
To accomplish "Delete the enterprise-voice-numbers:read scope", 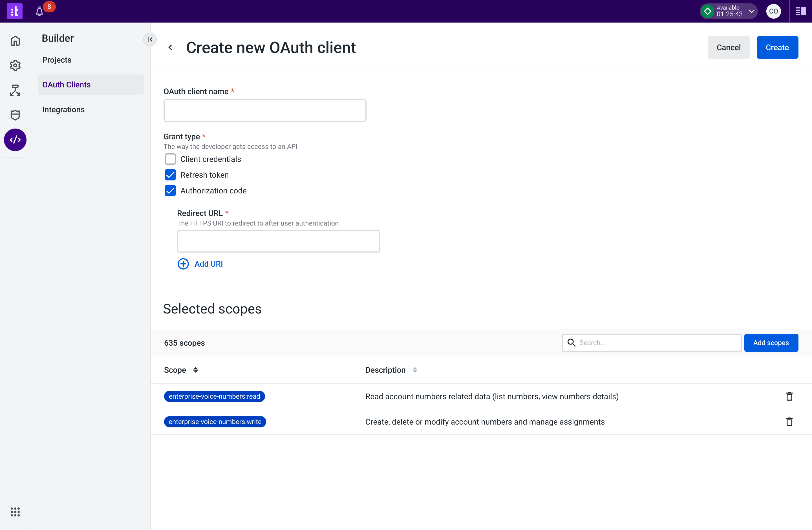I will (789, 396).
